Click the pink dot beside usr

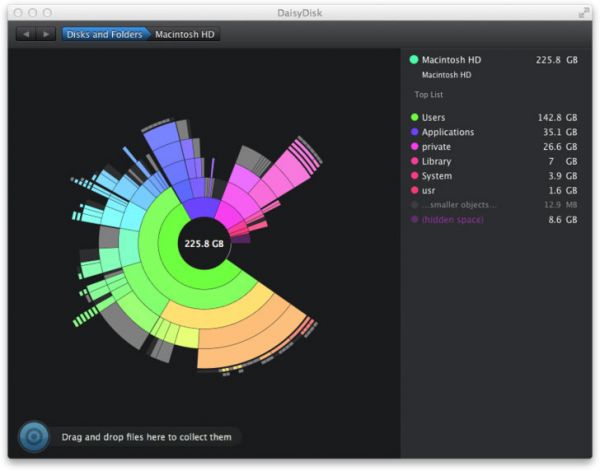pyautogui.click(x=414, y=190)
